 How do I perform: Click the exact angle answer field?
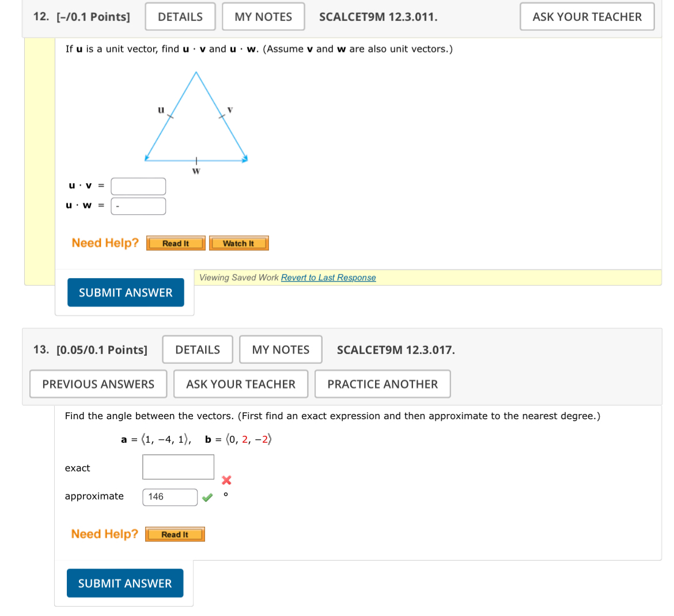point(179,467)
